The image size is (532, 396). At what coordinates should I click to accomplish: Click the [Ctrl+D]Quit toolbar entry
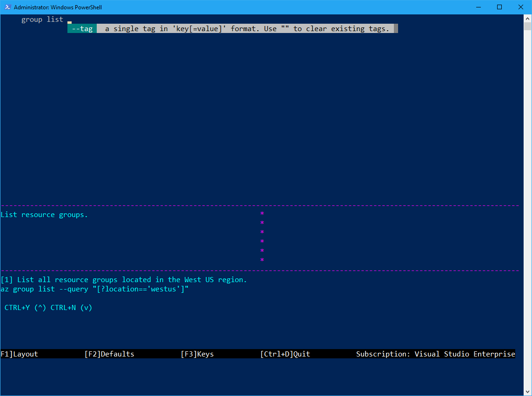tap(285, 354)
